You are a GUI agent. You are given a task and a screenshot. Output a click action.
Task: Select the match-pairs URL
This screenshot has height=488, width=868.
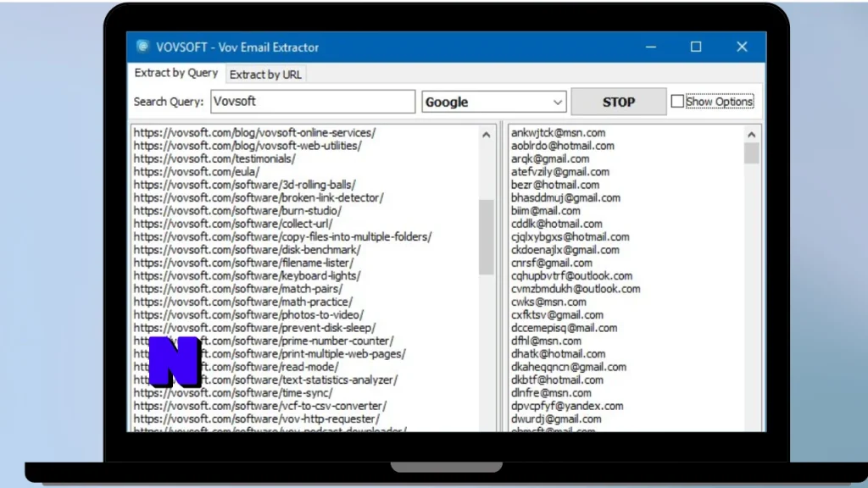click(x=238, y=289)
